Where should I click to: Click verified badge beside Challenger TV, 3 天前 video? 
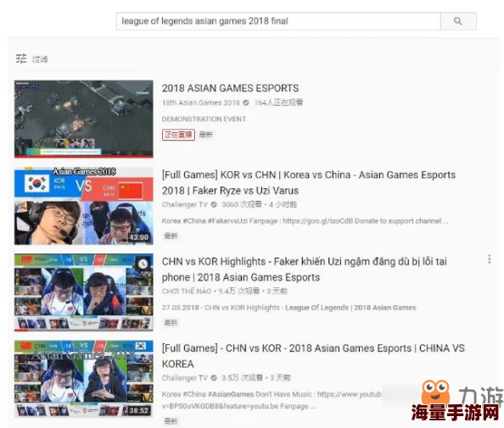pyautogui.click(x=214, y=378)
